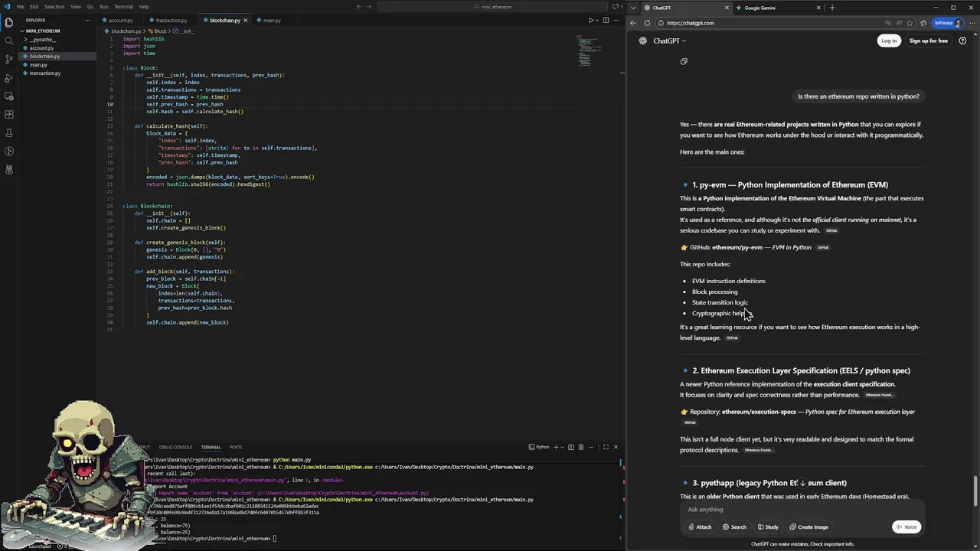Open the ChatGPT model selector dropdown
The height and width of the screenshot is (551, 980).
point(670,41)
